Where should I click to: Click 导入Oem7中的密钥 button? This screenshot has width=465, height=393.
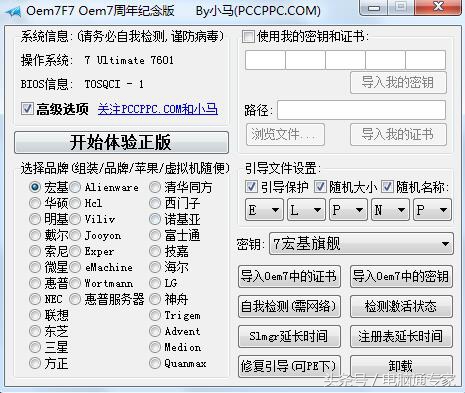click(401, 276)
